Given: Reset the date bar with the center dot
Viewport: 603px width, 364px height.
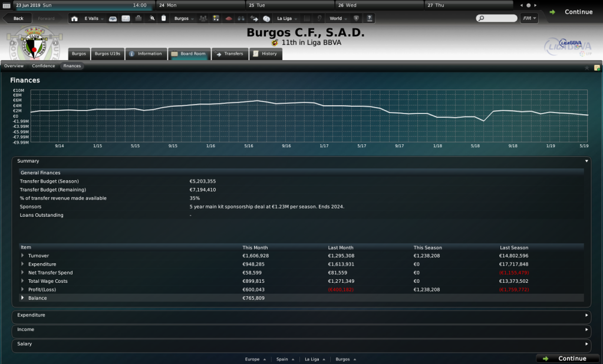Looking at the screenshot, I should tap(528, 5).
